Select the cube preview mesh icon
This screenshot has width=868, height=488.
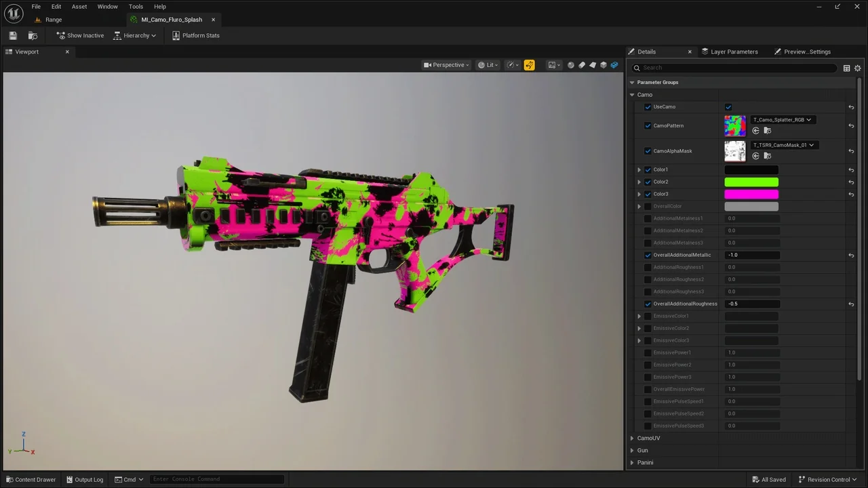coord(604,65)
